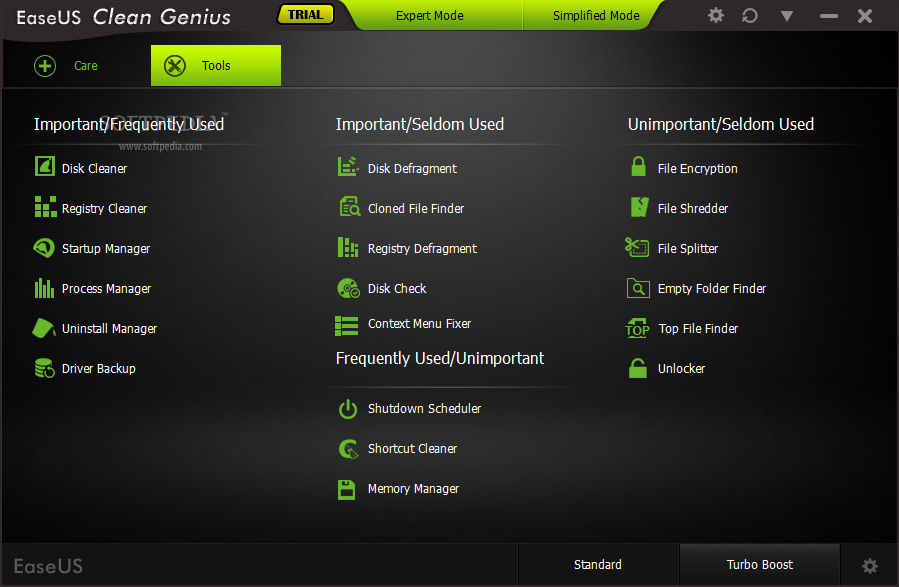The width and height of the screenshot is (899, 587).
Task: Click the Disk Defragment label
Action: (x=412, y=169)
